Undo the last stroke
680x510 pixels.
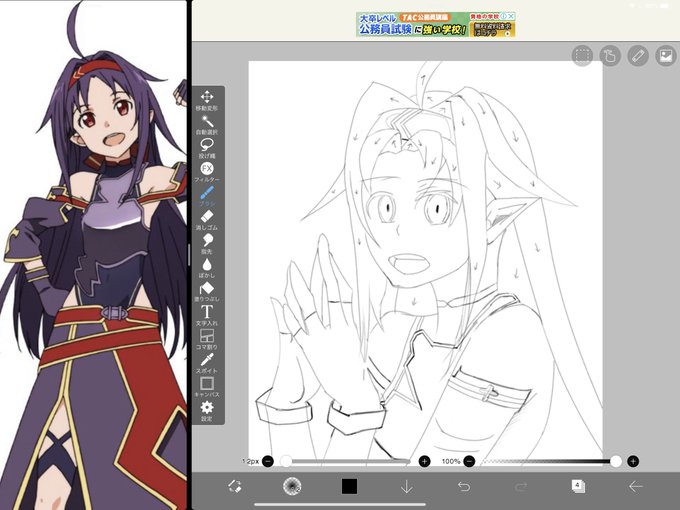(x=464, y=487)
